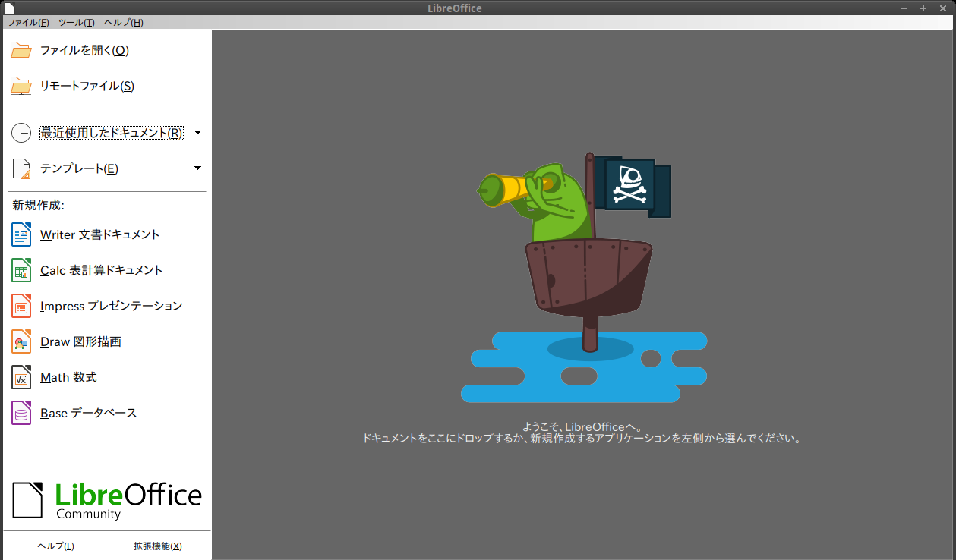
Task: Open the ファイル(F) menu
Action: point(28,23)
